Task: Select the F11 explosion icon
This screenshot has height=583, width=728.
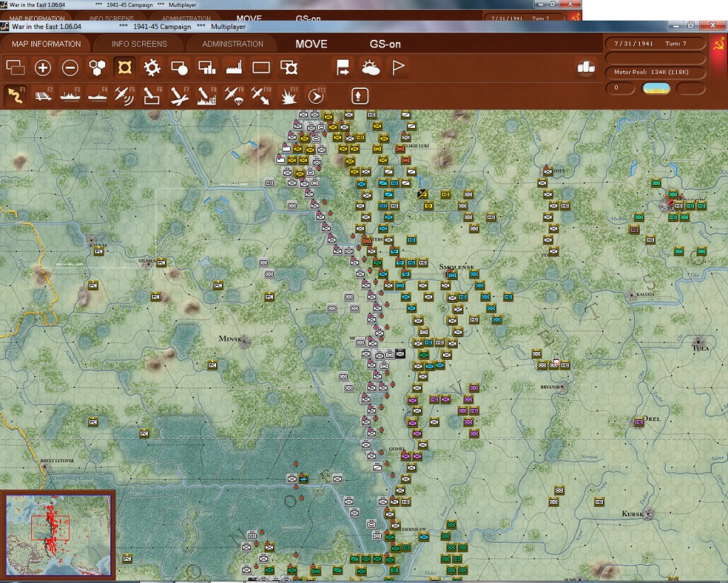Action: (x=289, y=95)
